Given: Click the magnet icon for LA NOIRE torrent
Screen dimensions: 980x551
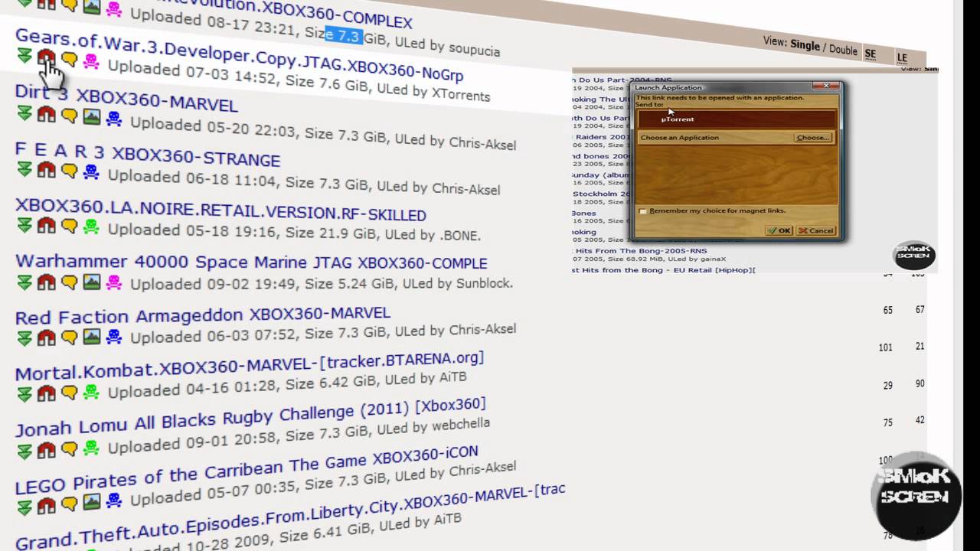Looking at the screenshot, I should pyautogui.click(x=47, y=225).
